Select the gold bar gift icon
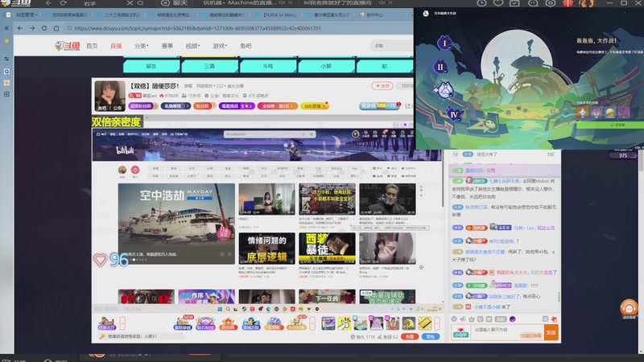 425,323
